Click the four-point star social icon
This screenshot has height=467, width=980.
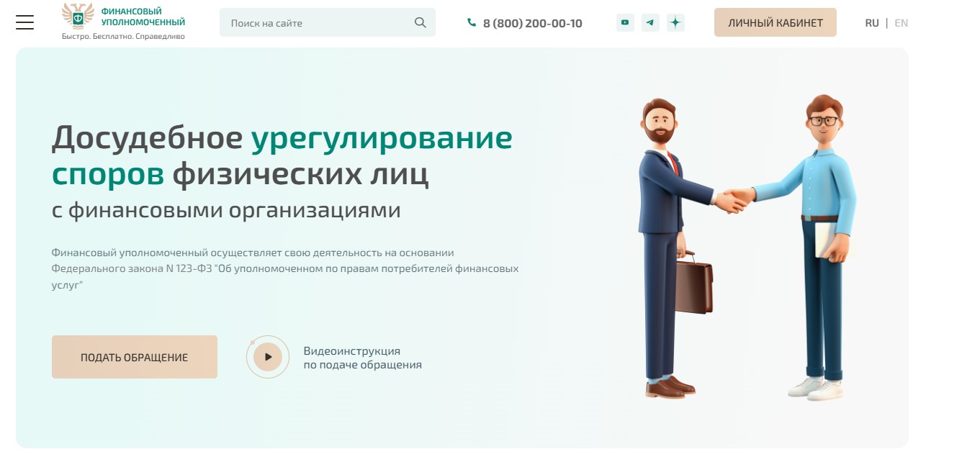[x=675, y=22]
